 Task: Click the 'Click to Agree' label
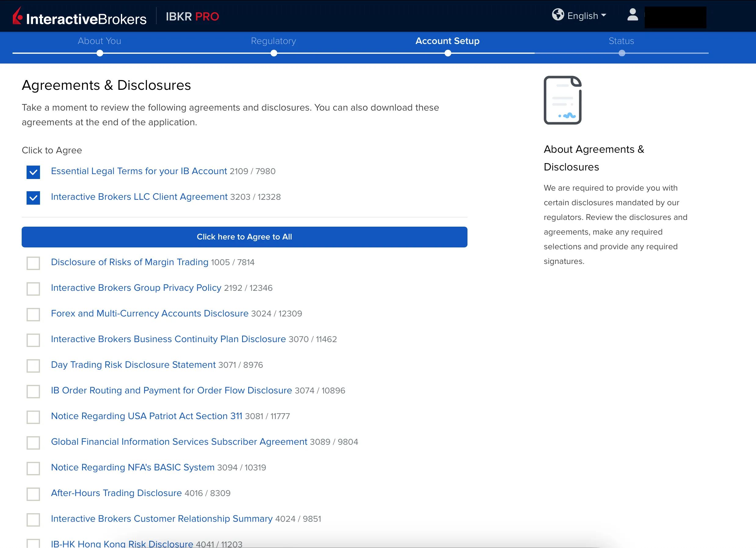click(52, 150)
